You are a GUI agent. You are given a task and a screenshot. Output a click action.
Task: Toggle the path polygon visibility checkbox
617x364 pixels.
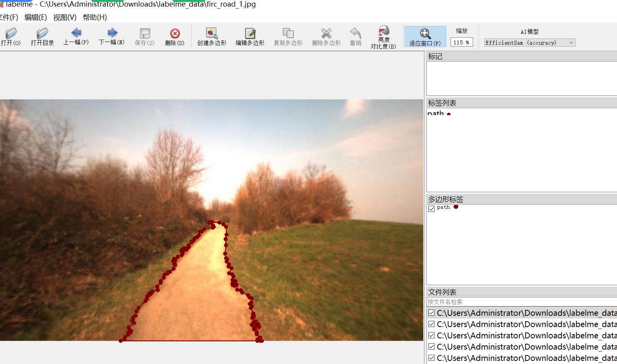click(431, 209)
